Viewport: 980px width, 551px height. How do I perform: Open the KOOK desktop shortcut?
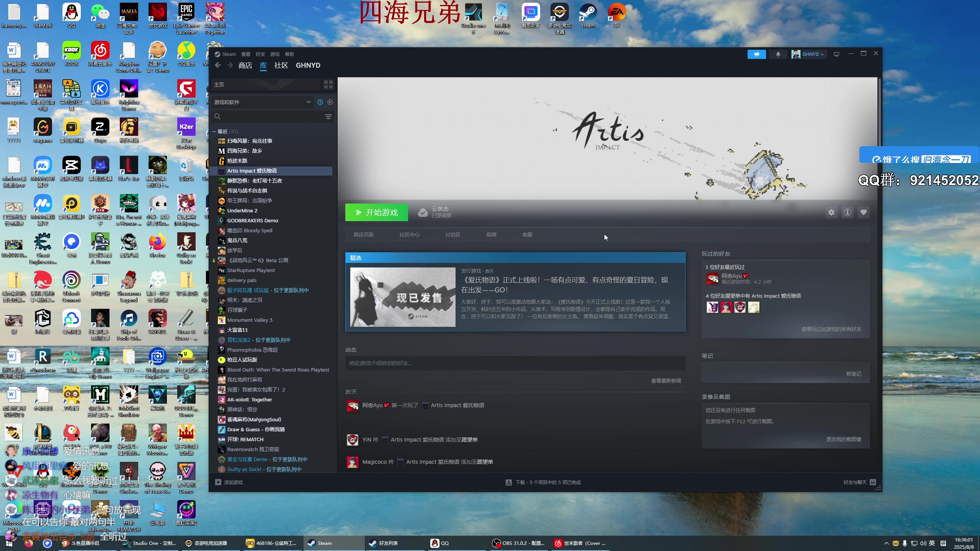click(x=72, y=54)
